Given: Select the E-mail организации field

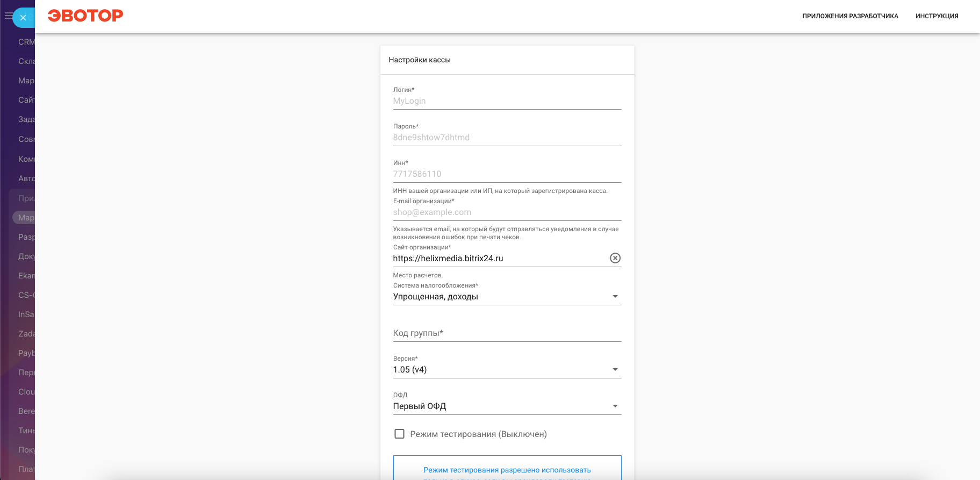Looking at the screenshot, I should tap(507, 212).
